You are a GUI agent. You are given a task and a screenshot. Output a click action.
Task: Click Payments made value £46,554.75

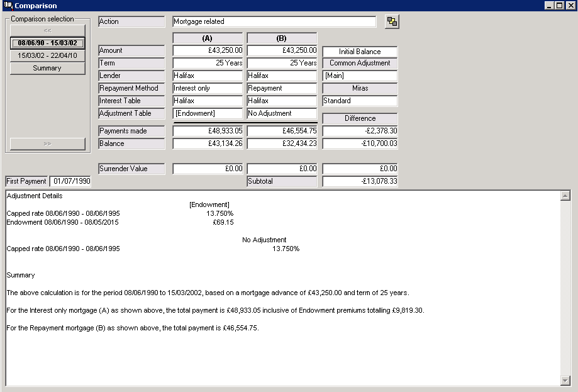tap(282, 131)
